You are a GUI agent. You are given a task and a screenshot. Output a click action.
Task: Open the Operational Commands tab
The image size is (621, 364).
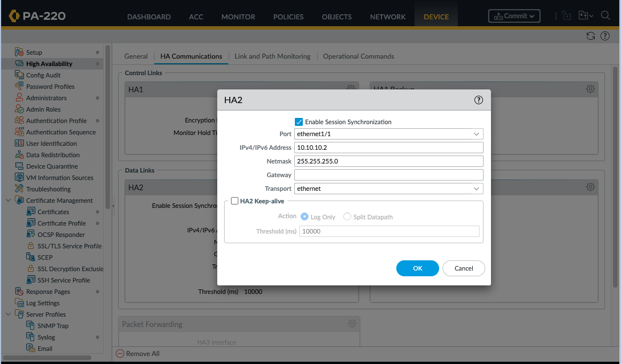point(359,56)
